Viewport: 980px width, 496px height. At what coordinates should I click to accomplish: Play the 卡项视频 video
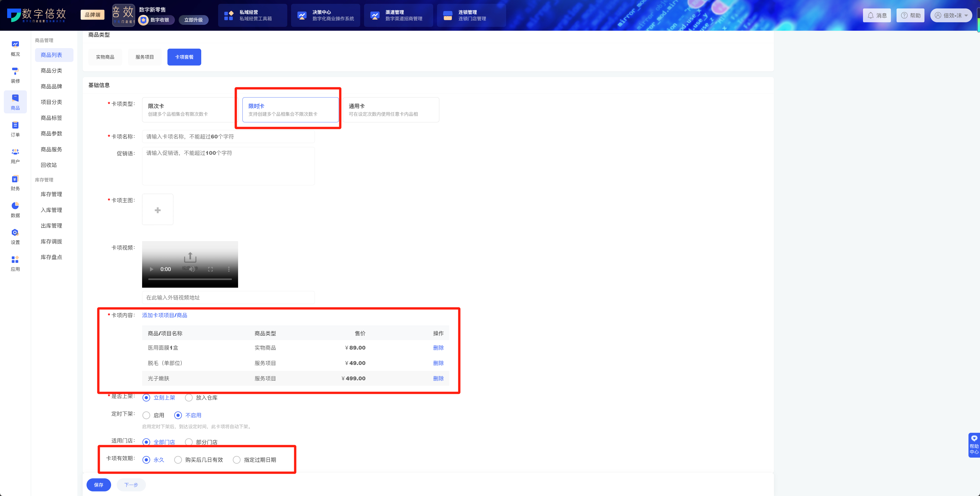(151, 269)
